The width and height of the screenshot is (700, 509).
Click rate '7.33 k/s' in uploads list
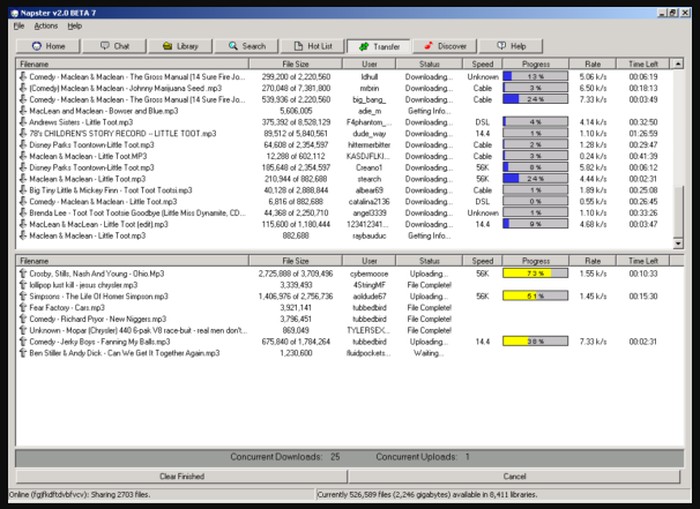point(592,342)
